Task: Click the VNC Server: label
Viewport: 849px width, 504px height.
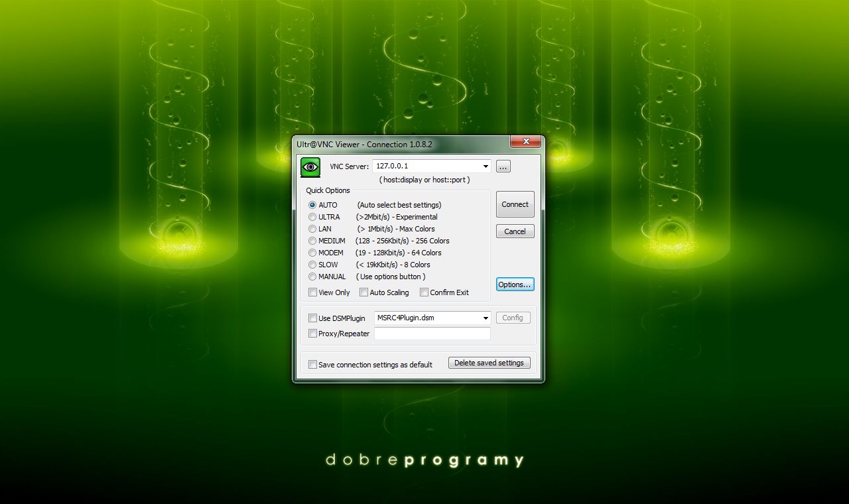Action: (349, 166)
